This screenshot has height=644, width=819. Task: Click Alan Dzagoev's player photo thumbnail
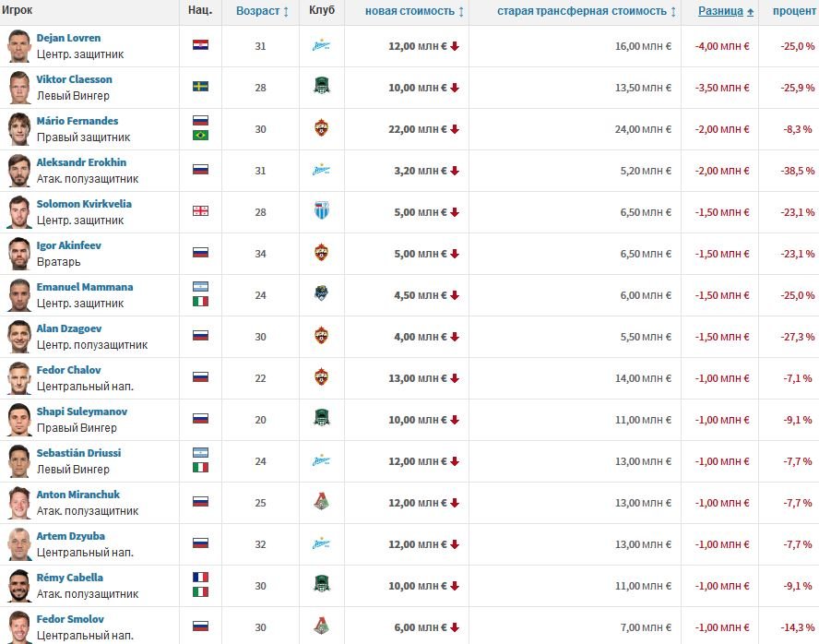[x=19, y=337]
